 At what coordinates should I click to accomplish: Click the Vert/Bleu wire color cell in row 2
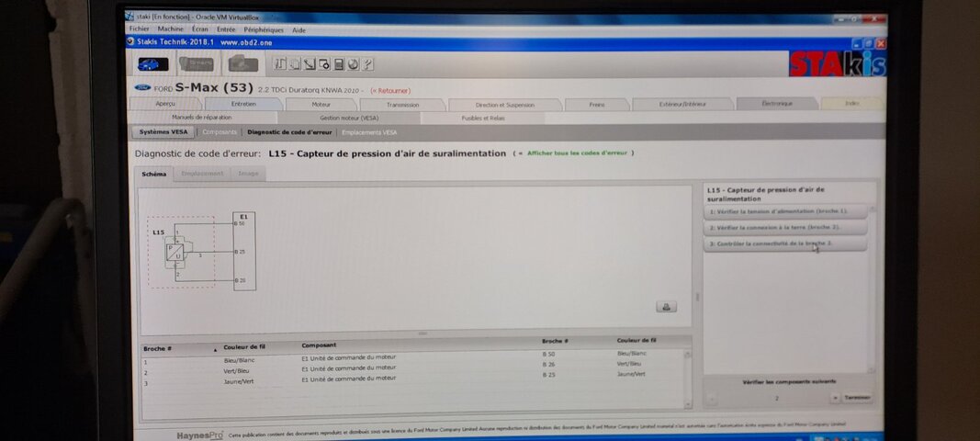pos(236,371)
